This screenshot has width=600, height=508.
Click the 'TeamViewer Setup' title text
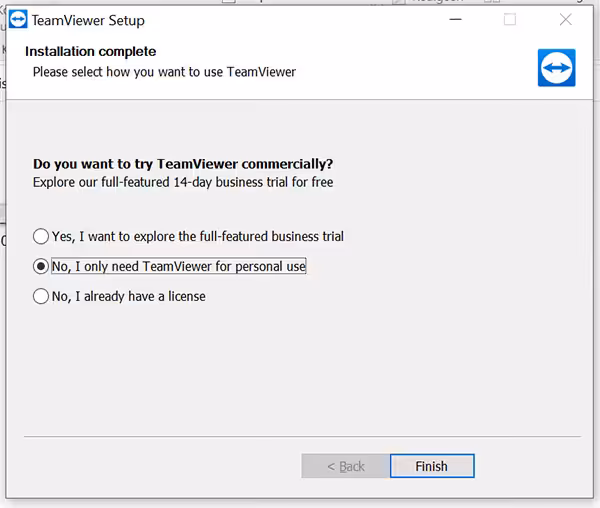[88, 20]
